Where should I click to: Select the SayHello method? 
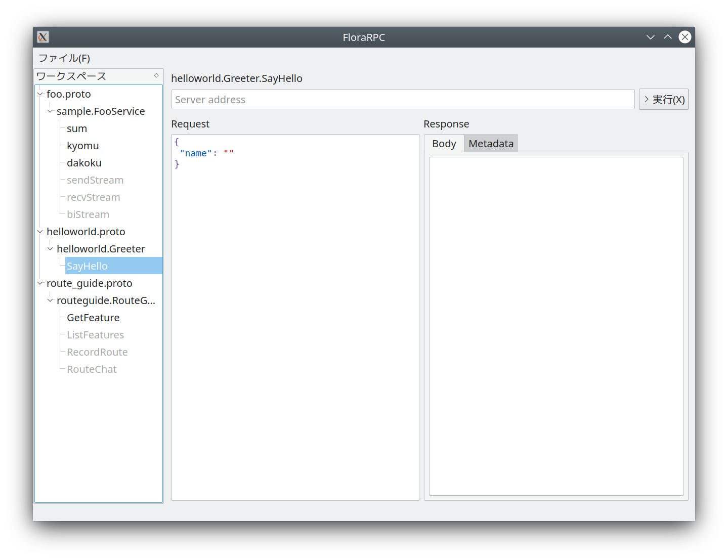point(87,266)
